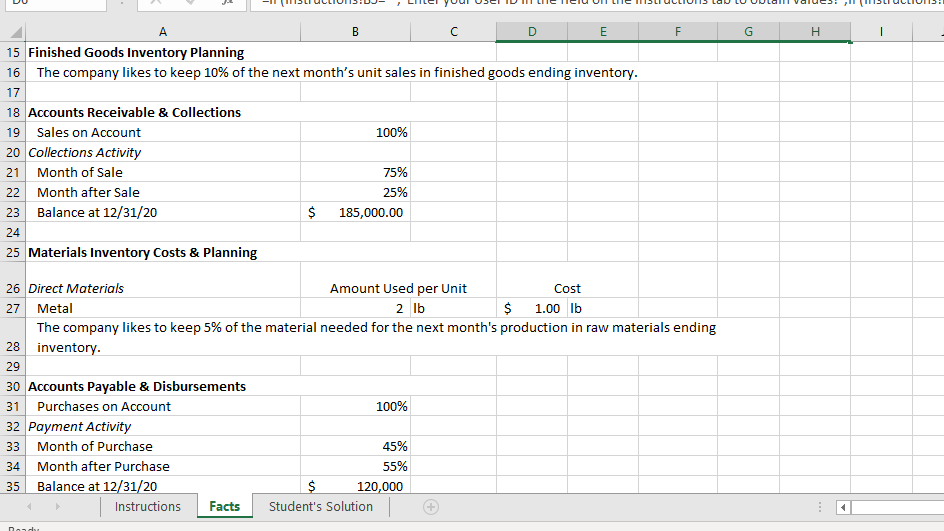This screenshot has width=944, height=531.
Task: Click the cell about keeping 10% of next month's sales
Action: point(337,72)
